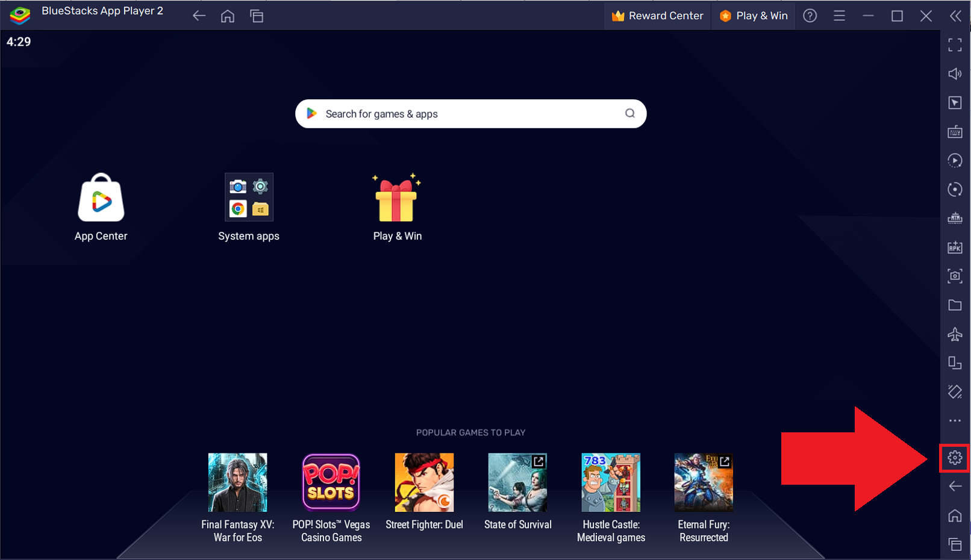Open the Reward Center
Screen dimensions: 971x560
(657, 16)
